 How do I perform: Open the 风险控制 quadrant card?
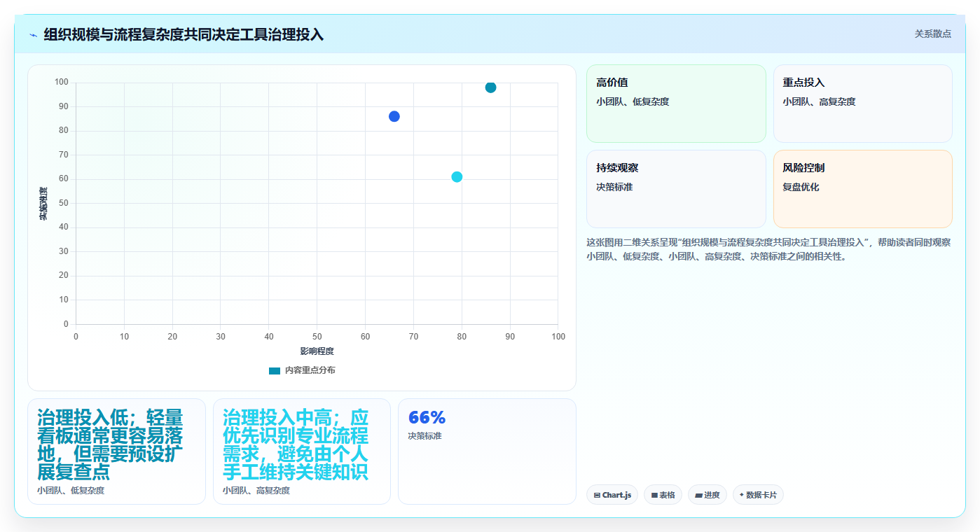(862, 189)
